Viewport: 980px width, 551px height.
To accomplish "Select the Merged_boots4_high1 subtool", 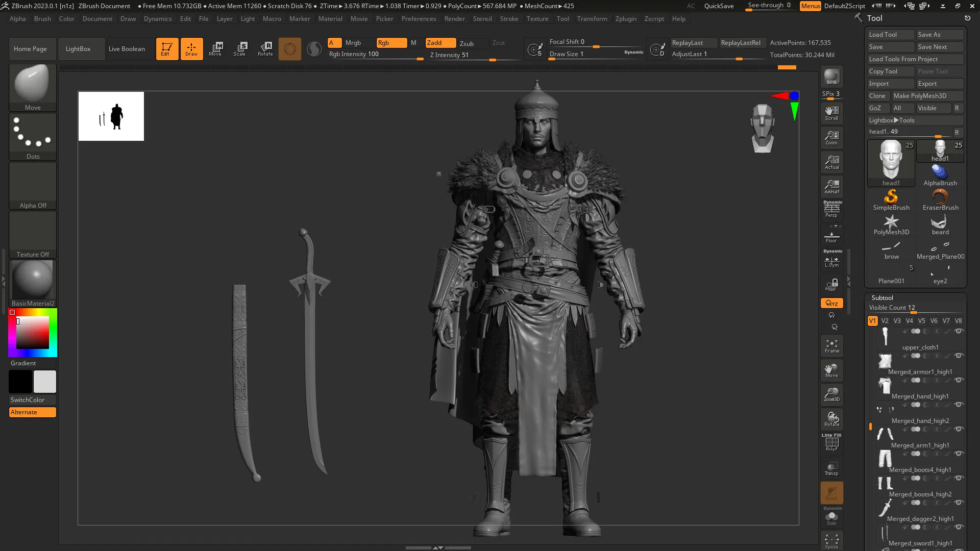I will pyautogui.click(x=920, y=470).
